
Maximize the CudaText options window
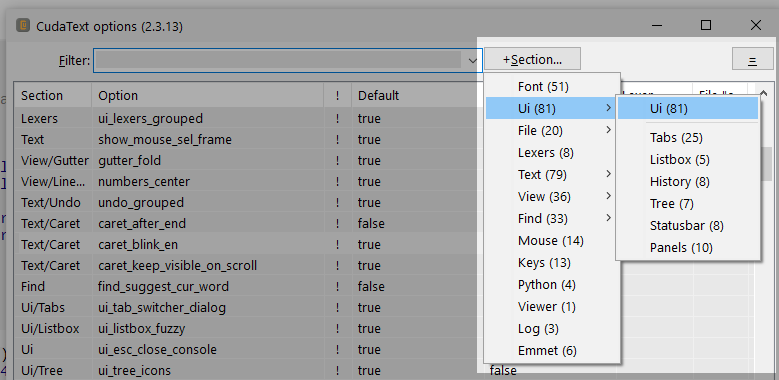point(705,25)
